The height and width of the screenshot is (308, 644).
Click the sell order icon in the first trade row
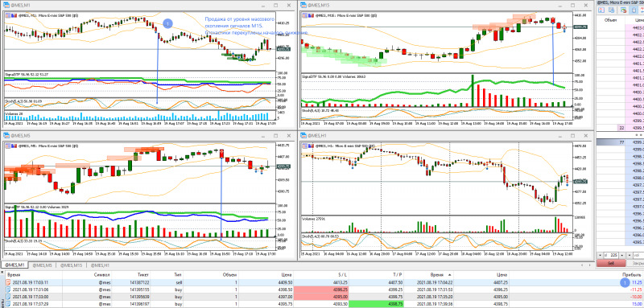[x=8, y=282]
